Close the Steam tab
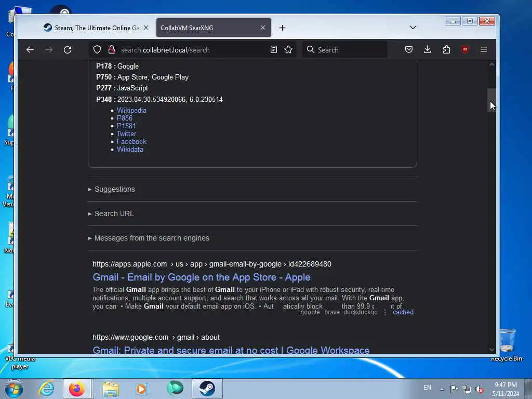The image size is (532, 399). [x=146, y=28]
